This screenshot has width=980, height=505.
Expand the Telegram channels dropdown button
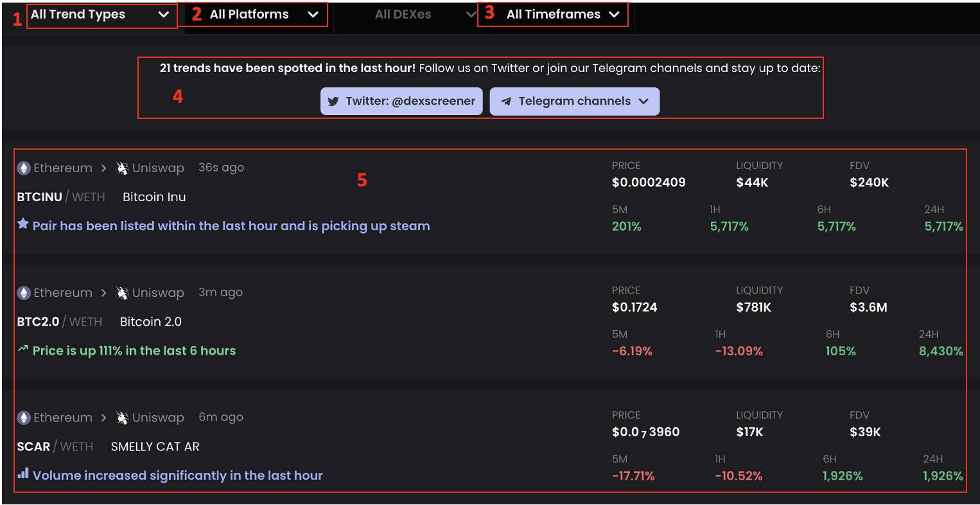point(574,102)
